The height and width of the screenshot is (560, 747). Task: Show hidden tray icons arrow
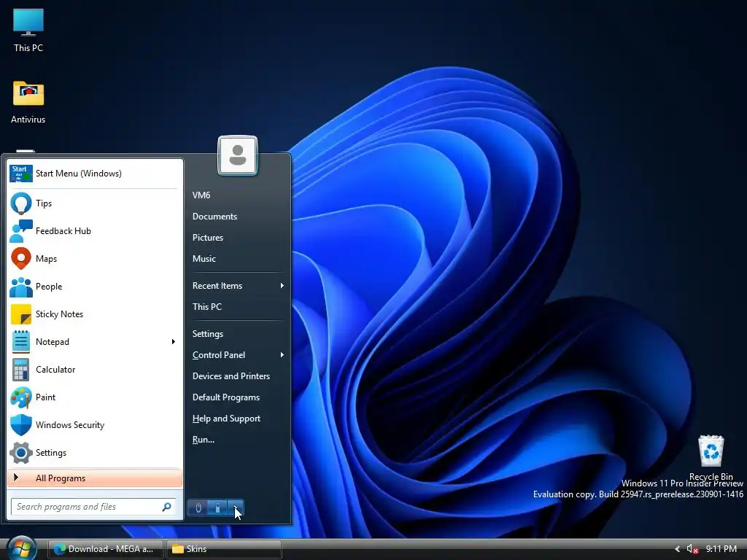[x=678, y=549]
